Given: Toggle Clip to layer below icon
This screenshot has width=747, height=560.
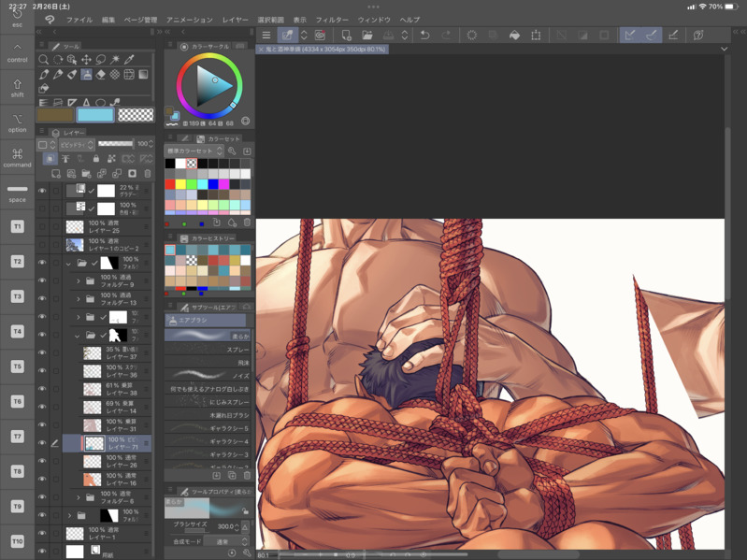Looking at the screenshot, I should (50, 159).
